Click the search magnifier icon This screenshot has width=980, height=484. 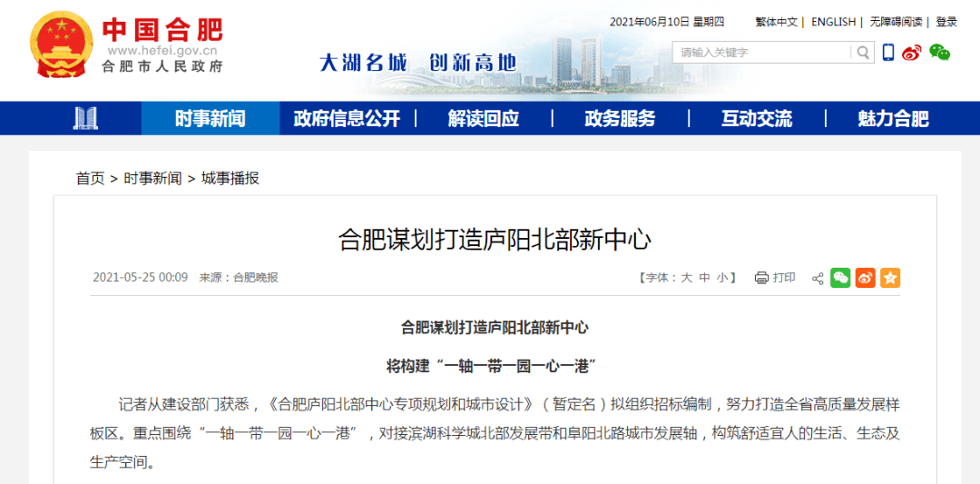[863, 53]
